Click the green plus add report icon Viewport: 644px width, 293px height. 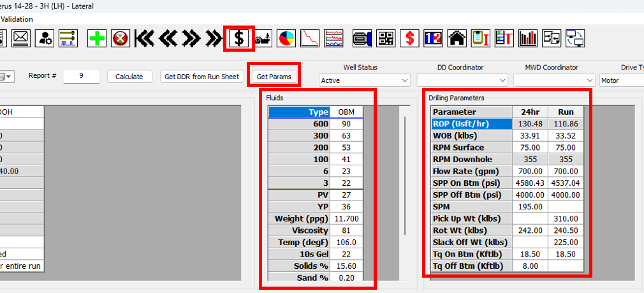tap(96, 38)
